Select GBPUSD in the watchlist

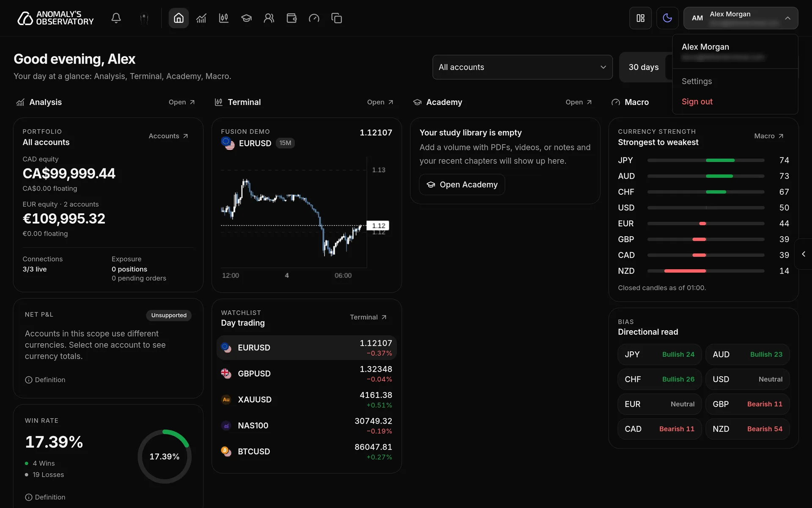[x=307, y=374]
